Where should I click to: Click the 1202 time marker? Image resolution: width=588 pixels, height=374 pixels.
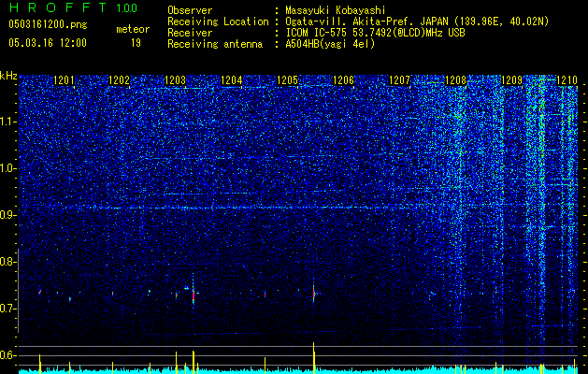coord(119,80)
